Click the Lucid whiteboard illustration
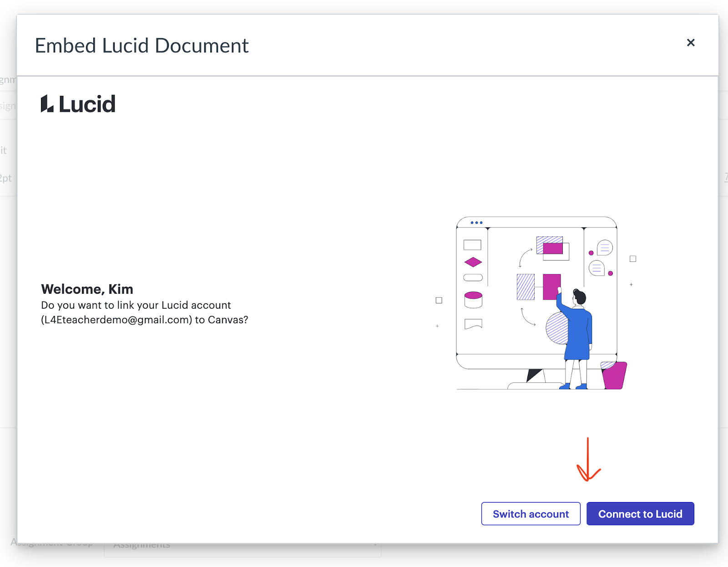Viewport: 728px width, 567px height. click(536, 303)
